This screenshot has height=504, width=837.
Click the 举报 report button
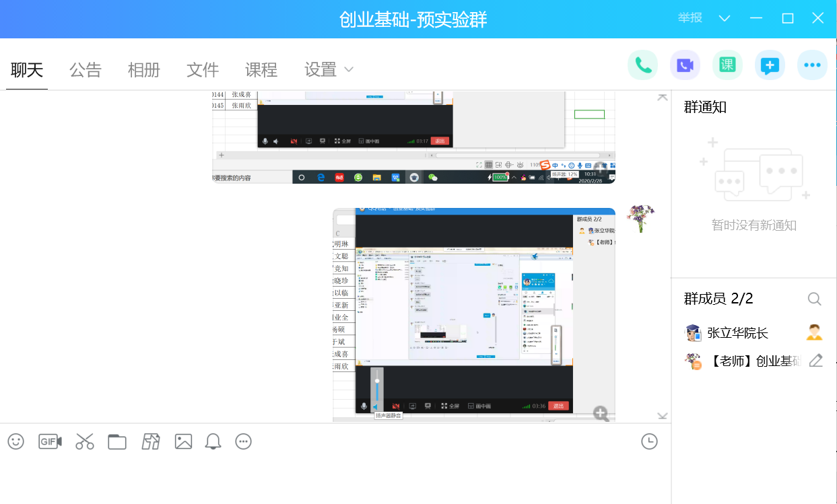click(690, 18)
